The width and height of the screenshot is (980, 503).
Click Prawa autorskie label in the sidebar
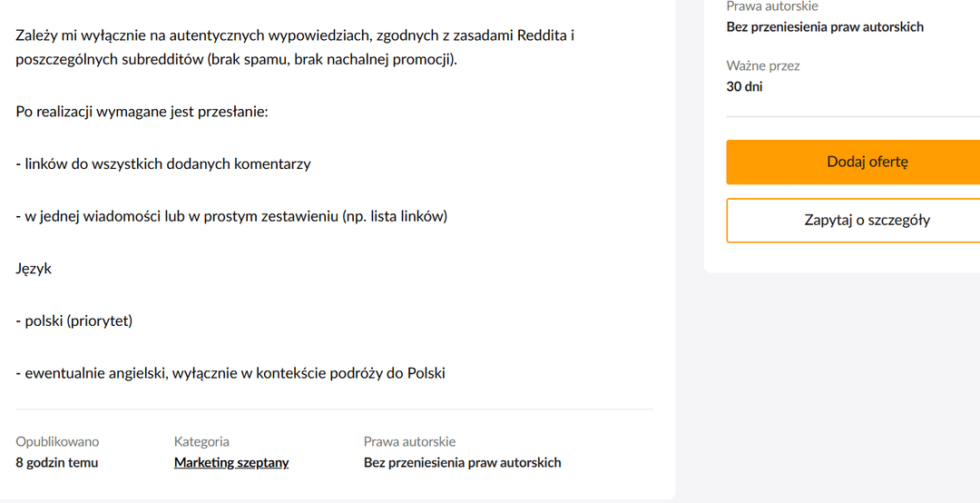(x=772, y=6)
